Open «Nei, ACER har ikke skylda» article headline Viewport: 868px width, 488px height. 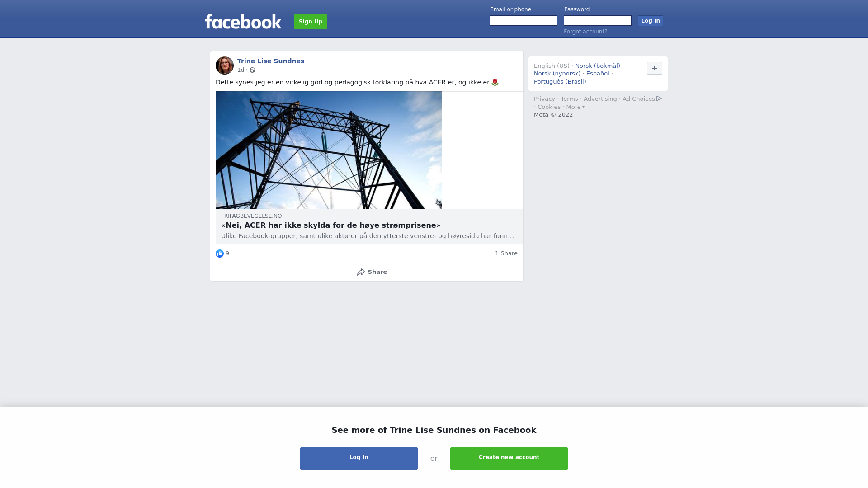331,225
